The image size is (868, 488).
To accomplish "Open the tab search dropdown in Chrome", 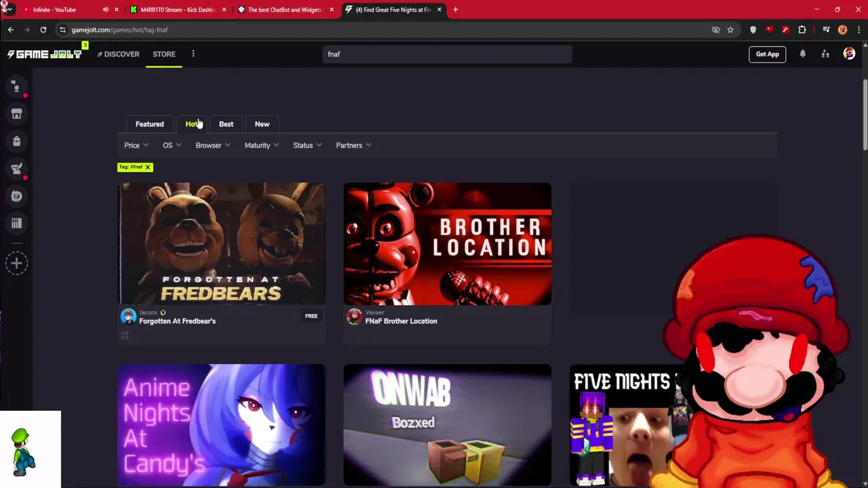I will 9,9.
